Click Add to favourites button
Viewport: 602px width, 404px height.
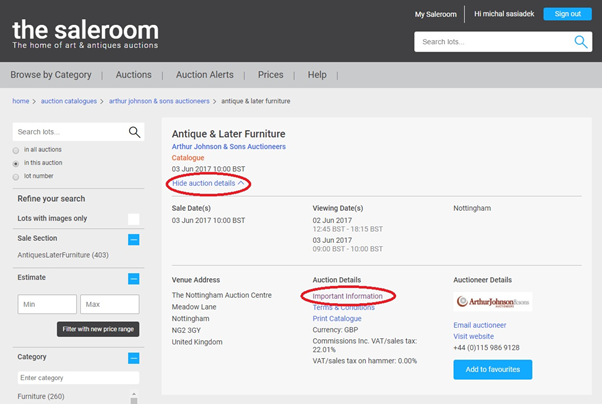[493, 369]
